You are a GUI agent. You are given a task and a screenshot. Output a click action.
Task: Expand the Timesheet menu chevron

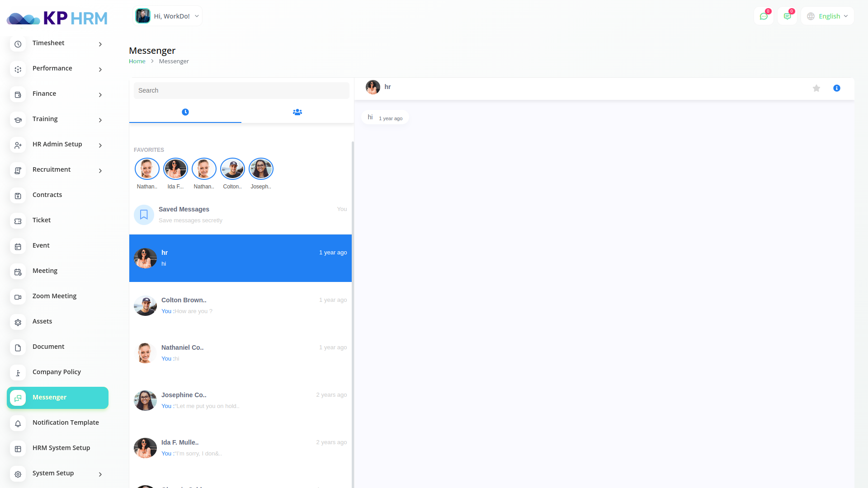(100, 44)
